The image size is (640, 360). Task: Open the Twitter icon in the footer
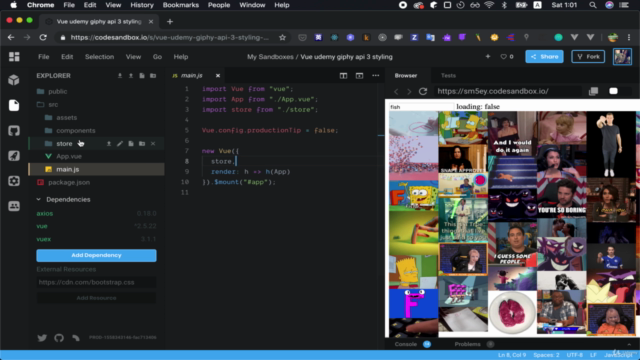pyautogui.click(x=42, y=338)
